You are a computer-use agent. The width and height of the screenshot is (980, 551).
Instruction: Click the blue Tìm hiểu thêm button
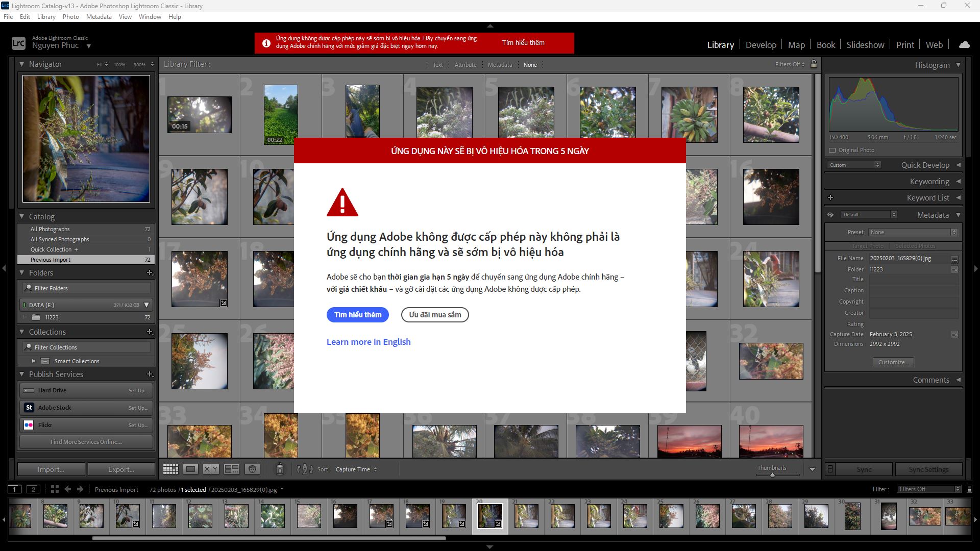[x=358, y=315]
